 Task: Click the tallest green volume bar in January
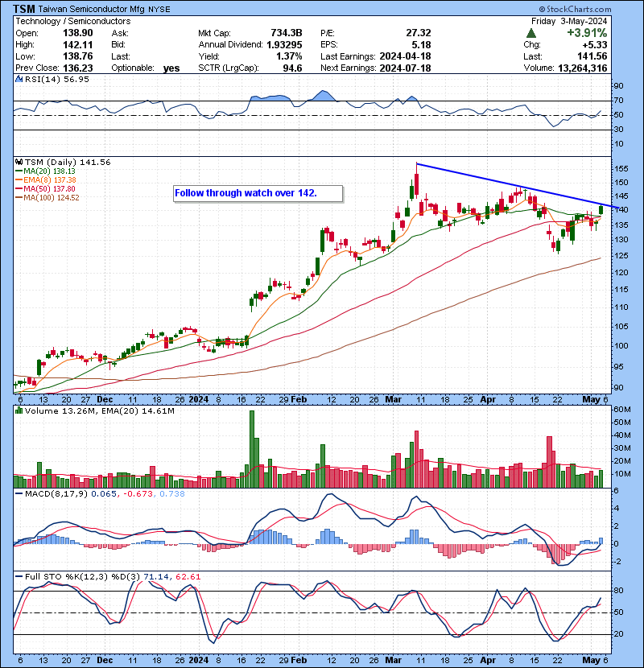[x=252, y=449]
